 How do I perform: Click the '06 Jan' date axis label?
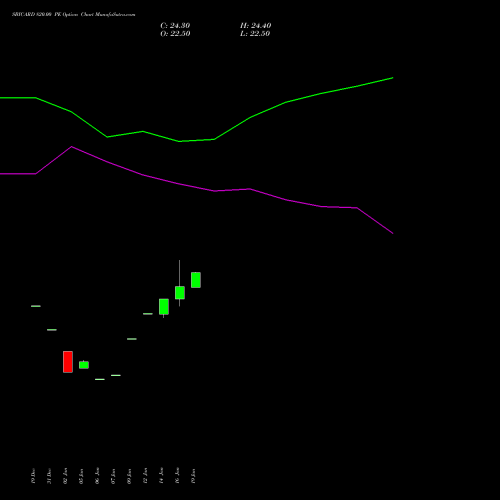pos(97,476)
